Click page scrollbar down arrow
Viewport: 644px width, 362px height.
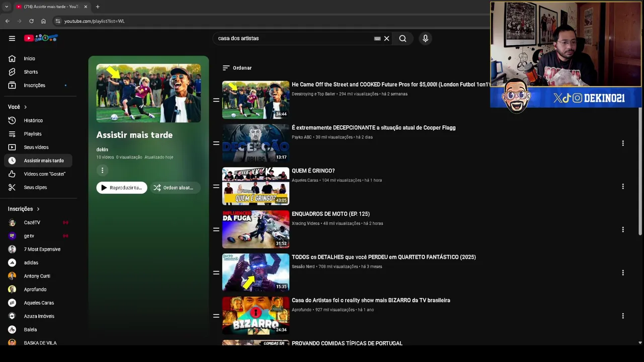pyautogui.click(x=640, y=343)
